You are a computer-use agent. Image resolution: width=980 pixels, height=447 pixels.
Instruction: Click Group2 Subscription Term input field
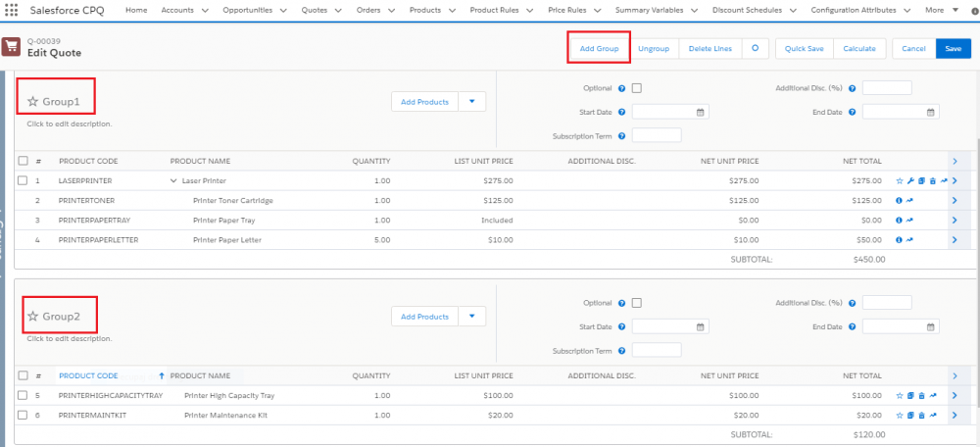click(x=657, y=350)
